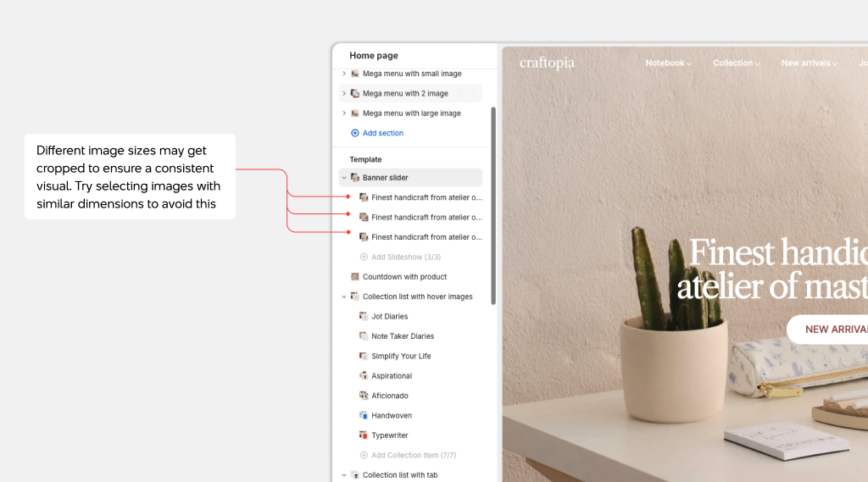Viewport: 868px width, 482px height.
Task: Click the Aficionado item icon
Action: click(x=364, y=396)
